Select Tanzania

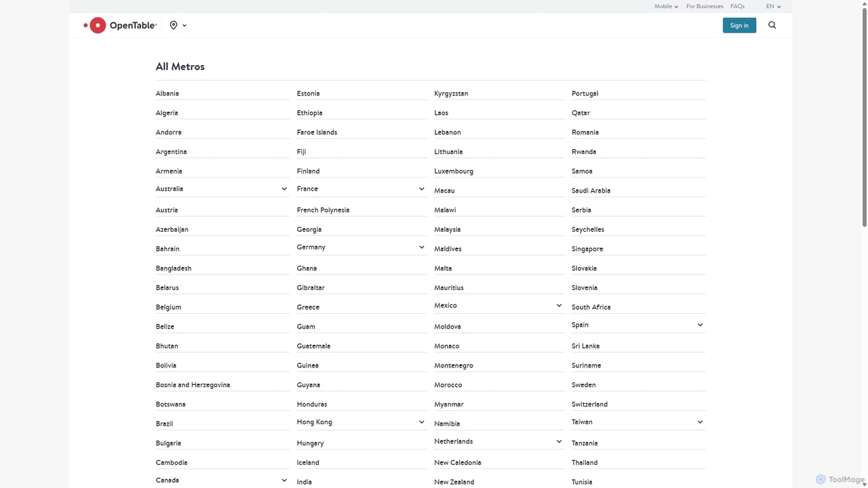click(585, 443)
